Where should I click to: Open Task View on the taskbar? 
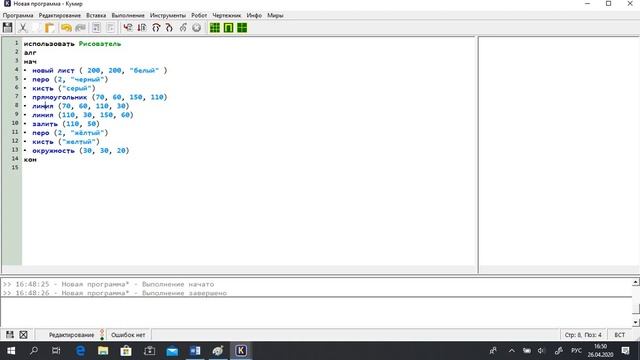[x=56, y=351]
